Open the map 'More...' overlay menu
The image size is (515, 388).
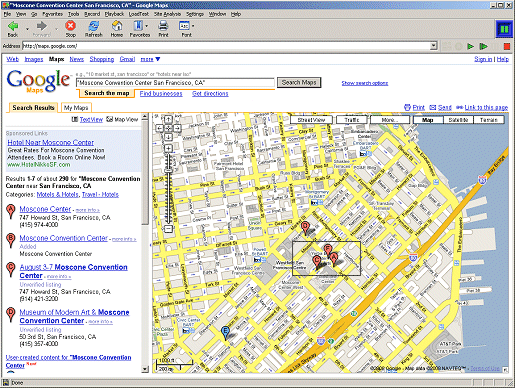[390, 120]
